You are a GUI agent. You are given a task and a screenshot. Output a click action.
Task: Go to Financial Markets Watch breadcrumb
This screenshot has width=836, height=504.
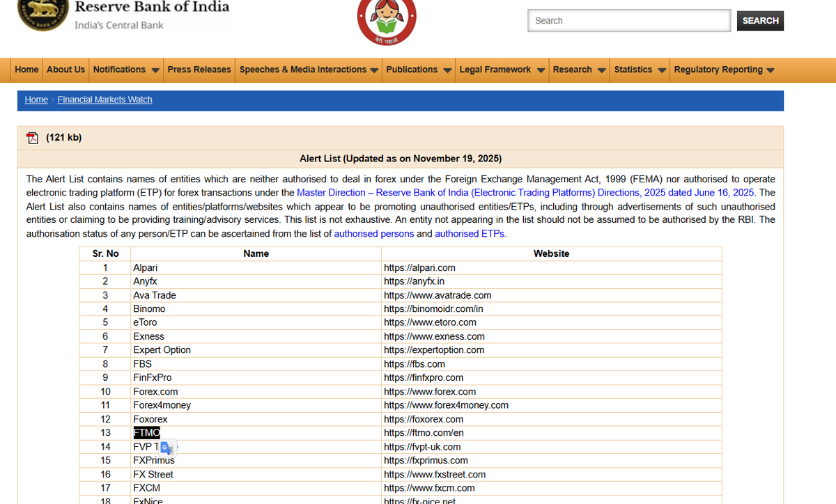[x=104, y=100]
